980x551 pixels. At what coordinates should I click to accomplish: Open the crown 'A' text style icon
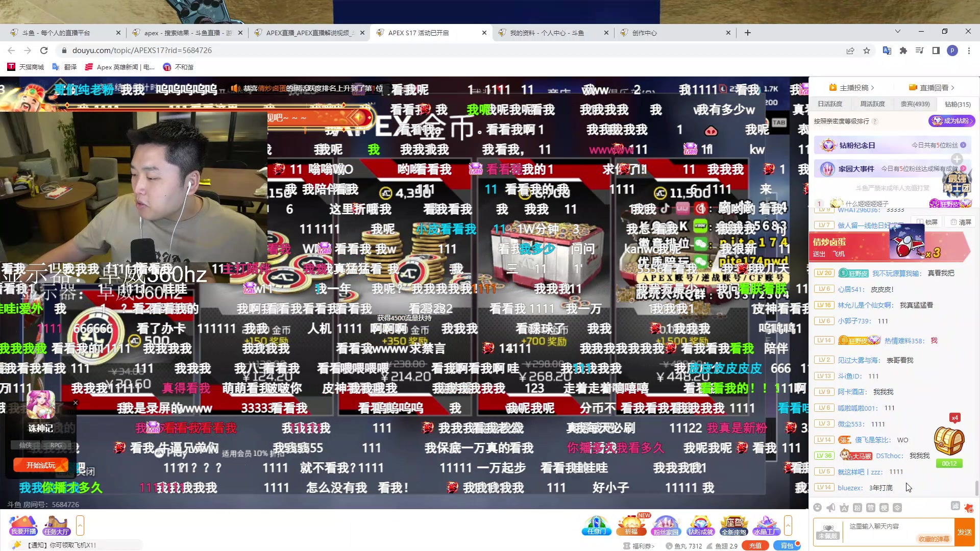(844, 508)
